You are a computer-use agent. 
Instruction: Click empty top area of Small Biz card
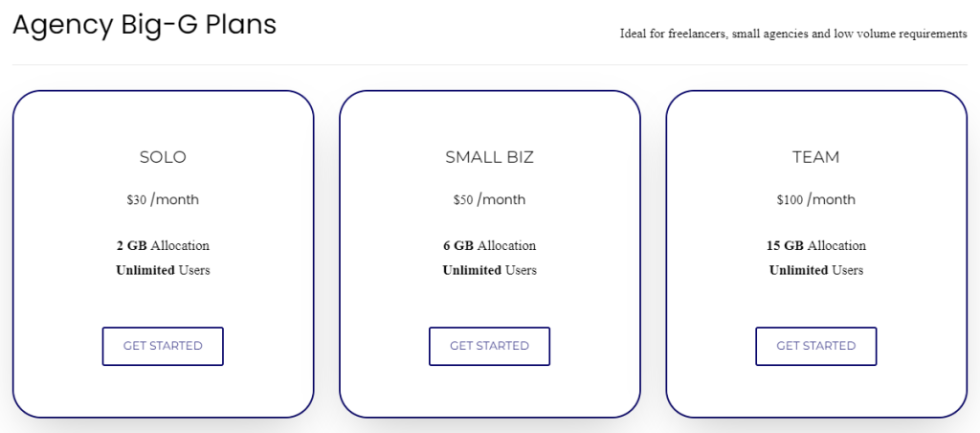point(489,117)
